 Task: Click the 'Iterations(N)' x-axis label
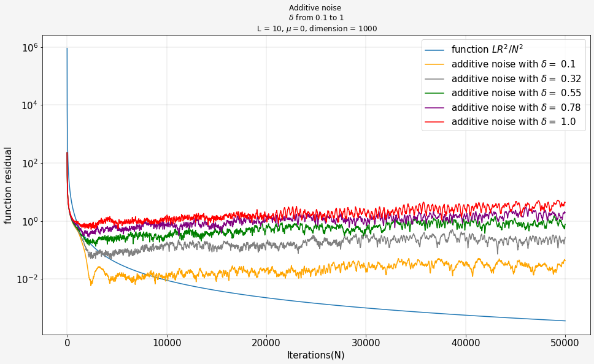coord(317,355)
